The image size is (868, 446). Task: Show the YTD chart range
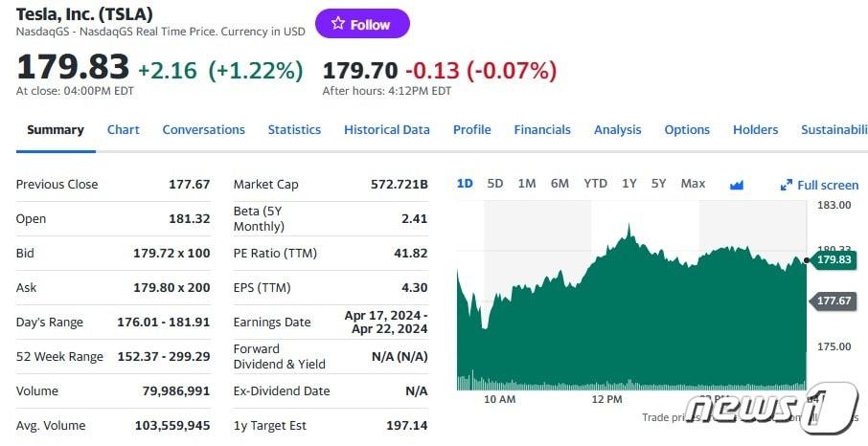pyautogui.click(x=595, y=184)
